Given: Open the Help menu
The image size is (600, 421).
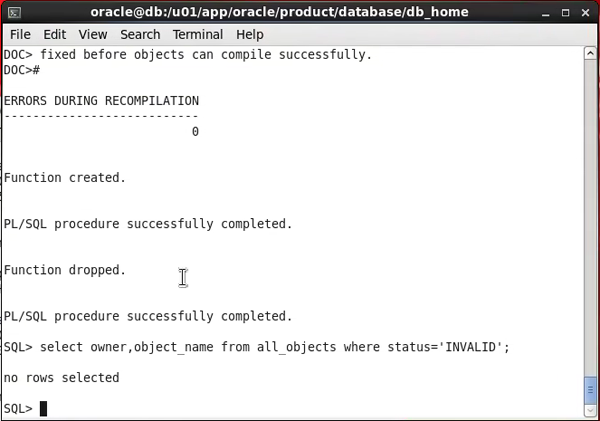Looking at the screenshot, I should 250,34.
